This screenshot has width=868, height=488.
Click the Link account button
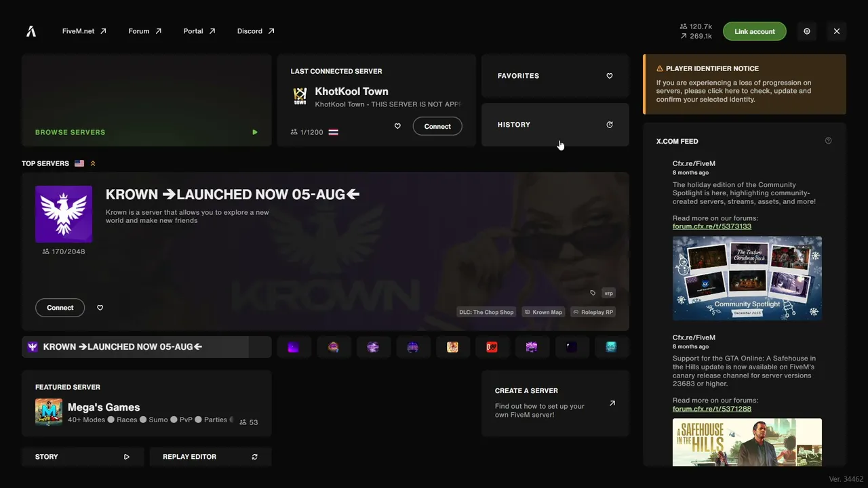pyautogui.click(x=754, y=31)
